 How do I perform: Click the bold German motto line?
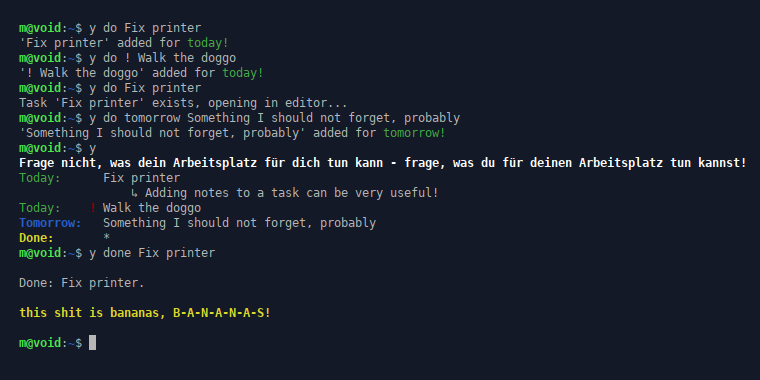point(383,163)
